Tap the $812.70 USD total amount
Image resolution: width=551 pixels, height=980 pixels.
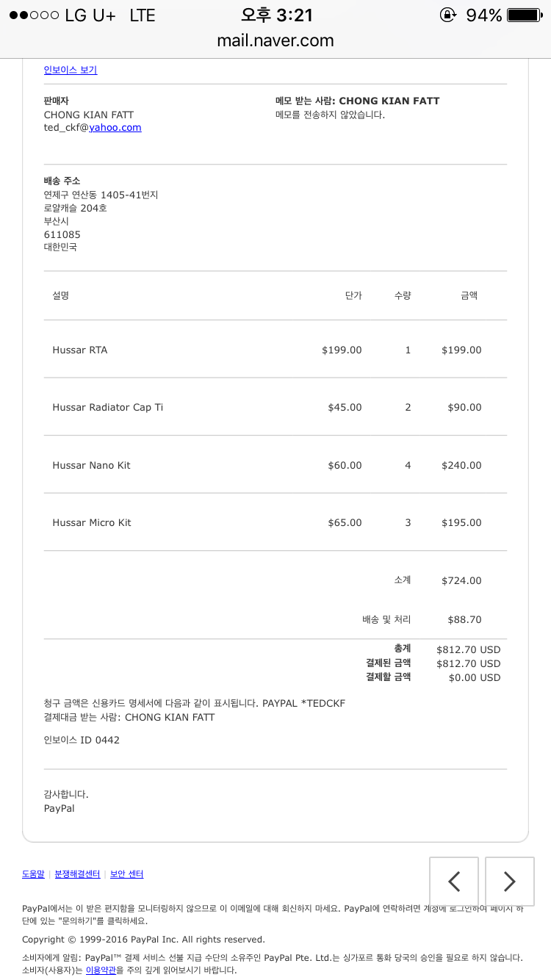(x=468, y=649)
